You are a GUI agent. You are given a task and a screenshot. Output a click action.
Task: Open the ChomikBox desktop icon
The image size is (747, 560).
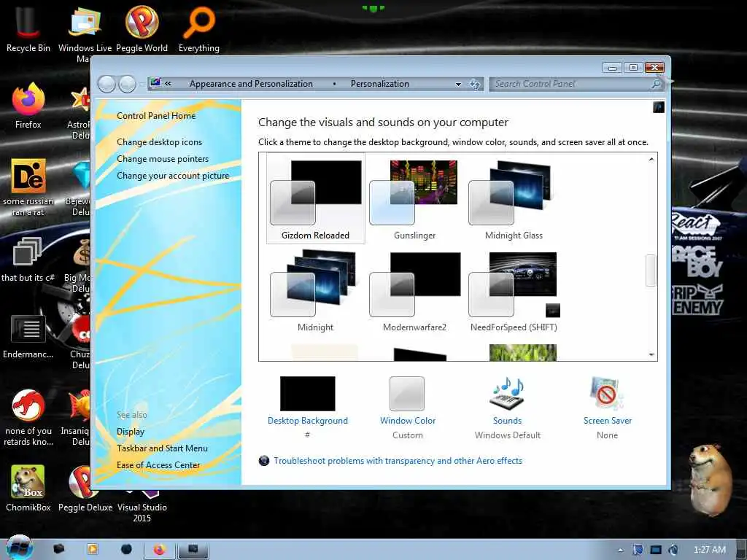[28, 489]
